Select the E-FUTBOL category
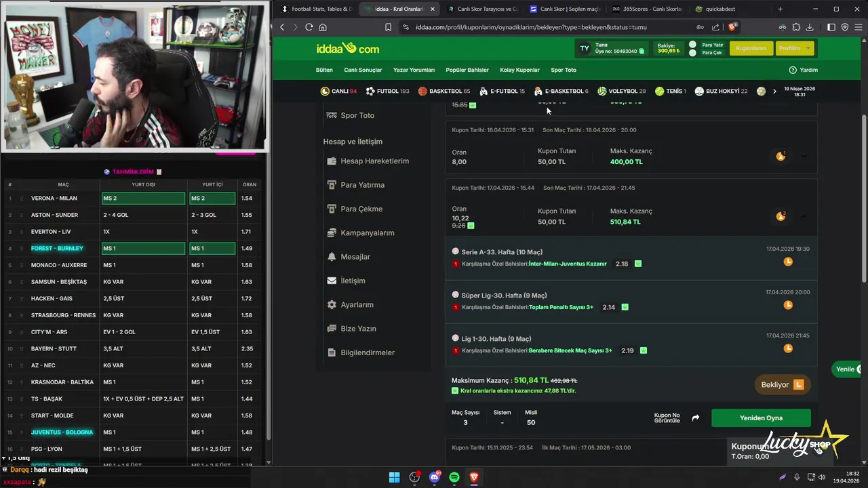The height and width of the screenshot is (488, 868). point(502,91)
